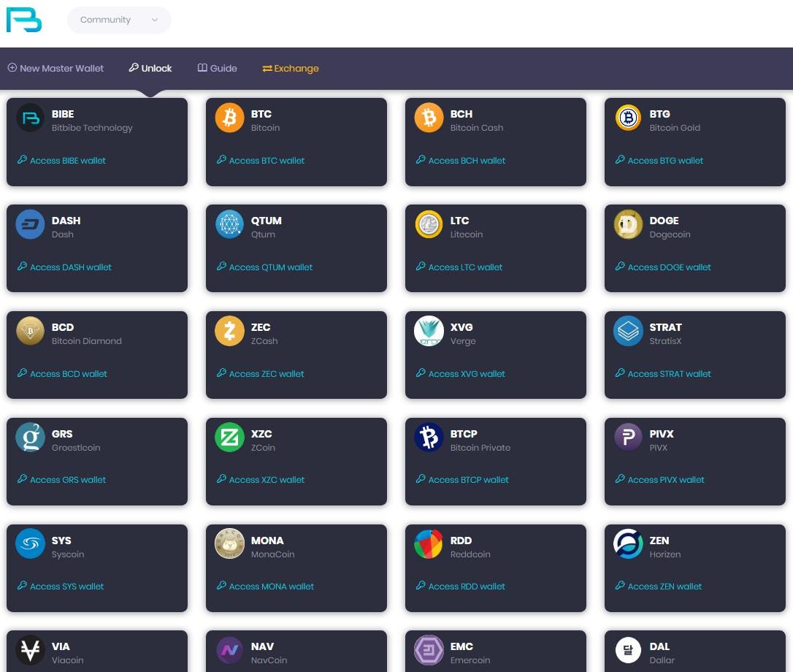The image size is (793, 672).
Task: Open Access DOGE wallet link
Action: (x=663, y=267)
